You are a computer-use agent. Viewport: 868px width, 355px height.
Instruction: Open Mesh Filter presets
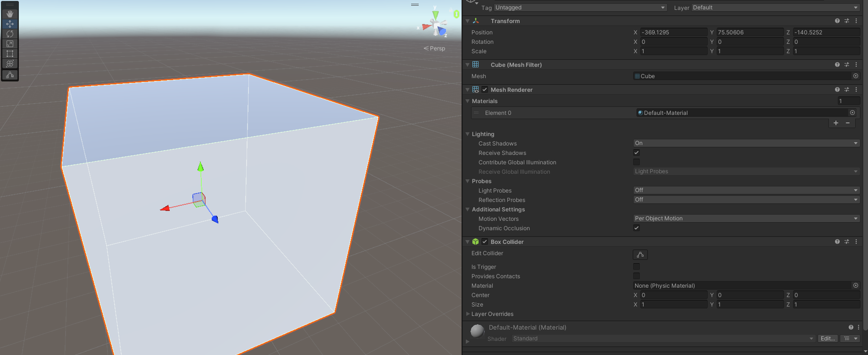click(847, 65)
